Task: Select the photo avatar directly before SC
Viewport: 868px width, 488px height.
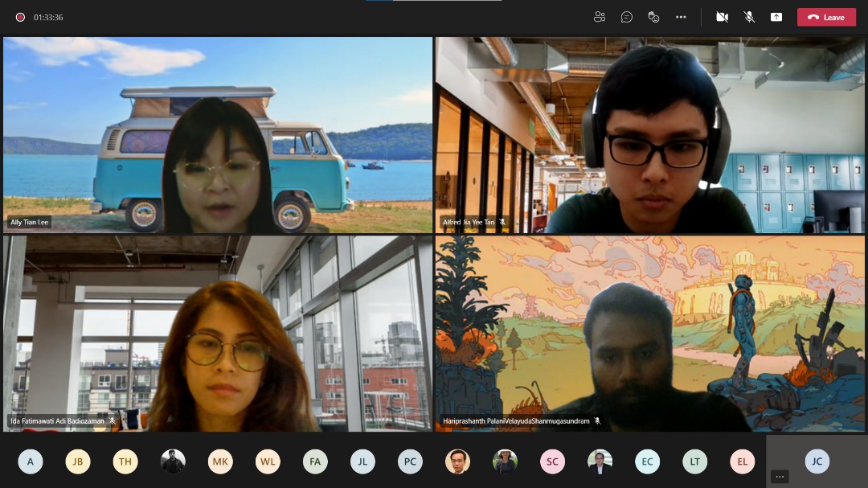Action: click(x=505, y=461)
